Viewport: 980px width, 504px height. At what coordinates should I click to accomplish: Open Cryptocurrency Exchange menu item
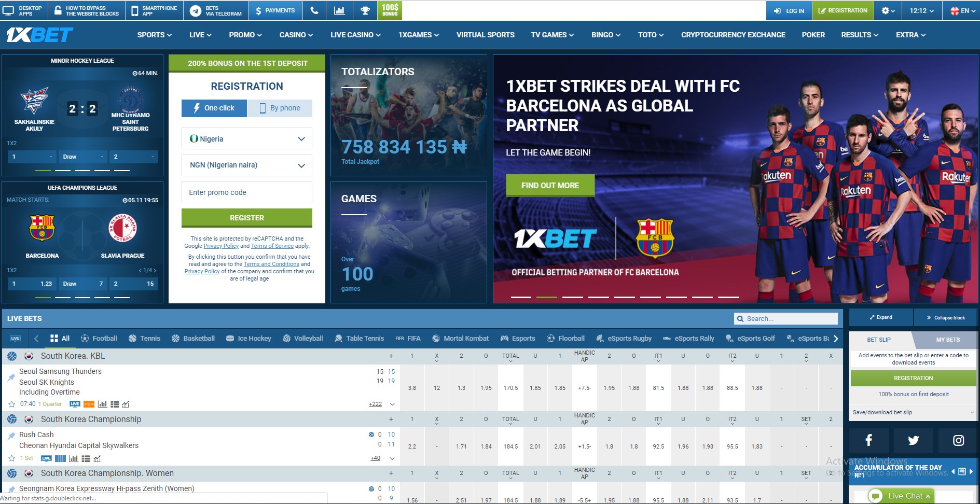(733, 35)
